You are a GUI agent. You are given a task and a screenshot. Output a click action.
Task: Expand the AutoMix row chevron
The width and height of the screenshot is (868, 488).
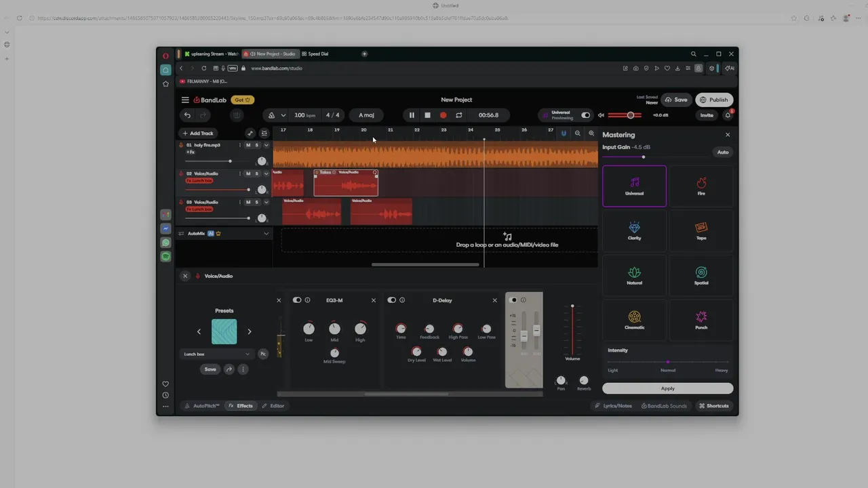coord(266,233)
